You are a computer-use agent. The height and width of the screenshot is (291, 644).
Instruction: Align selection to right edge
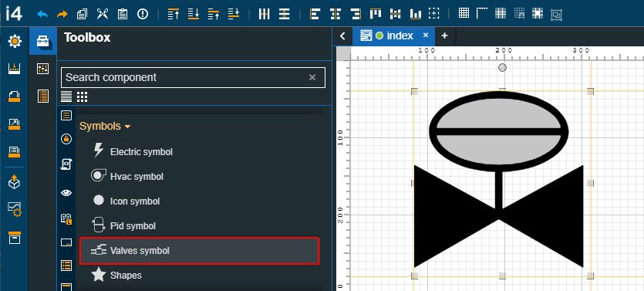point(356,14)
